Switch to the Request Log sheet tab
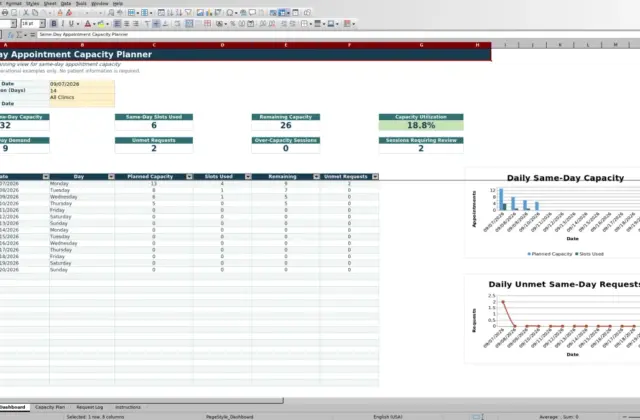 (90, 407)
